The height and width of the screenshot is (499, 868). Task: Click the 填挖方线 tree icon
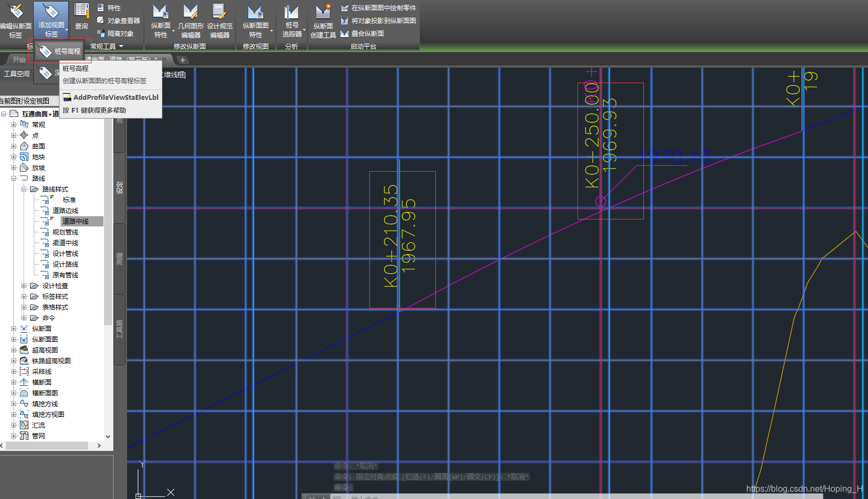point(24,403)
